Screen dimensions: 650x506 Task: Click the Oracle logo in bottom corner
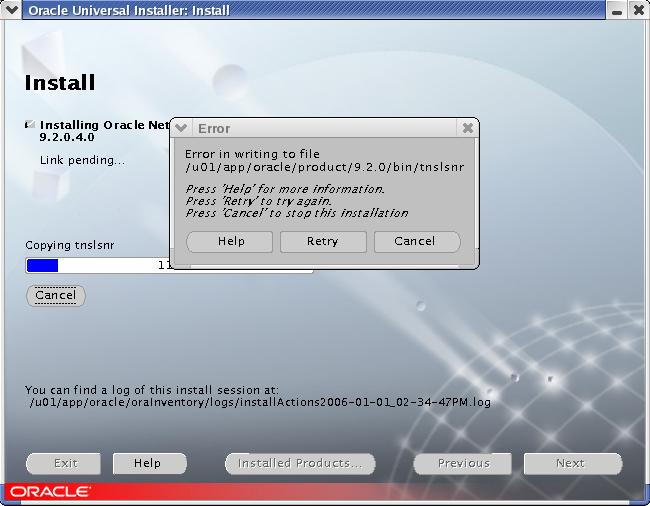(48, 492)
